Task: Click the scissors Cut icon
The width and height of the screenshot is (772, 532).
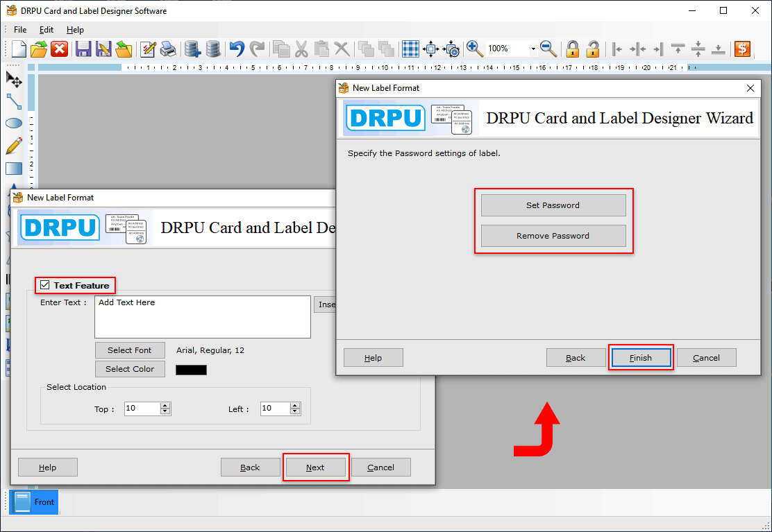Action: (x=301, y=49)
